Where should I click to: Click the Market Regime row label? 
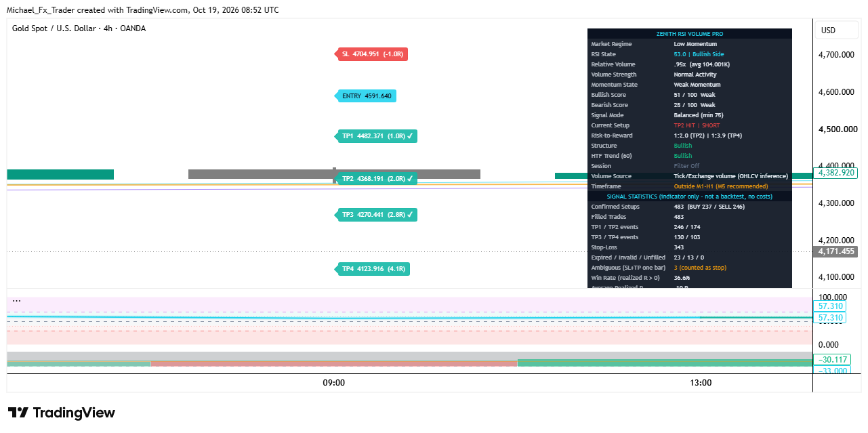coord(611,44)
